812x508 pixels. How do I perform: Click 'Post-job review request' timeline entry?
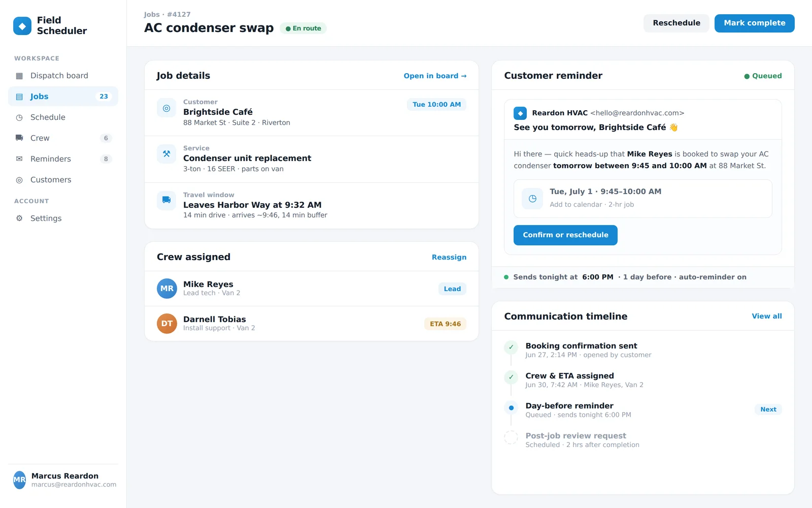coord(576,436)
